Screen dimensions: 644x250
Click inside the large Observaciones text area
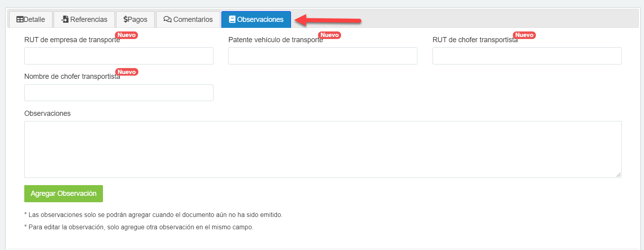pos(322,149)
